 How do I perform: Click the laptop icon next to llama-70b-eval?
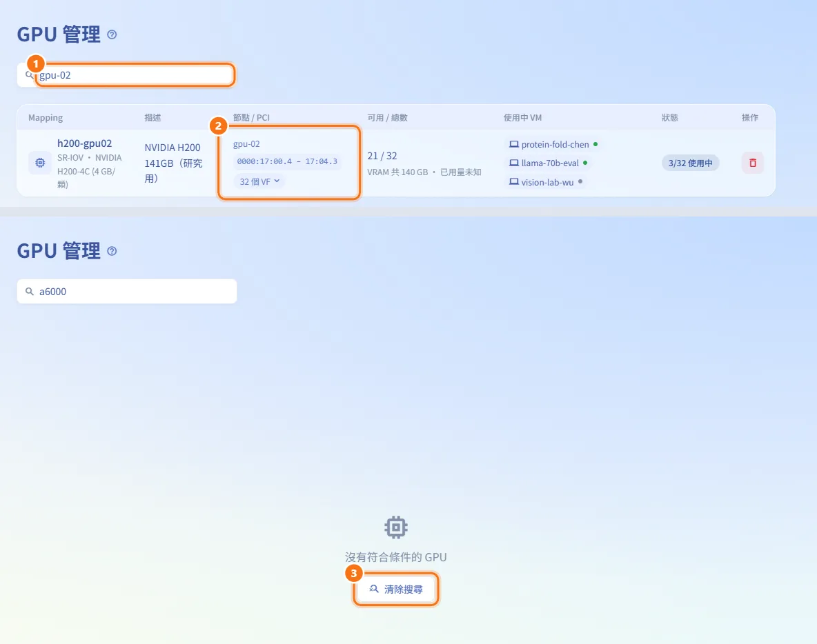(514, 163)
